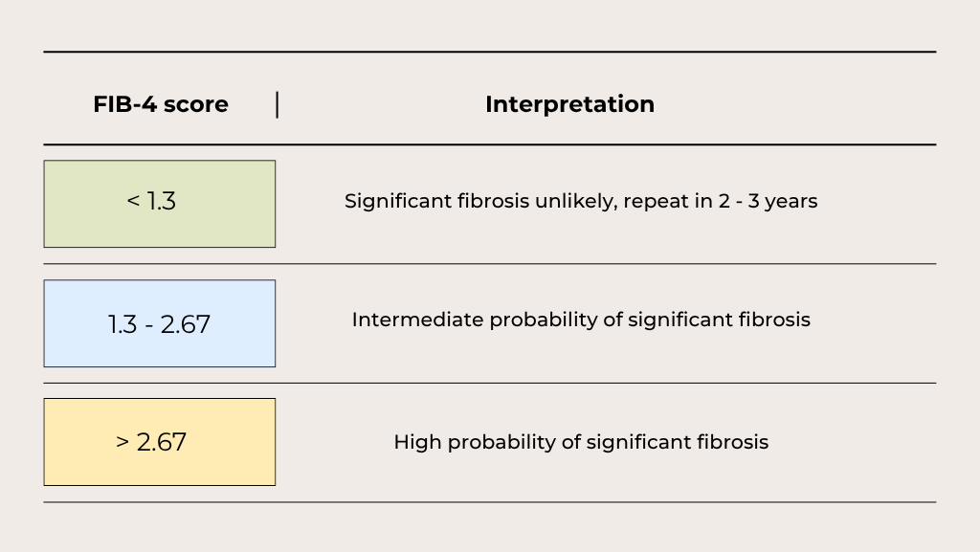Click the separator line below second row
980x552 pixels.
point(490,384)
